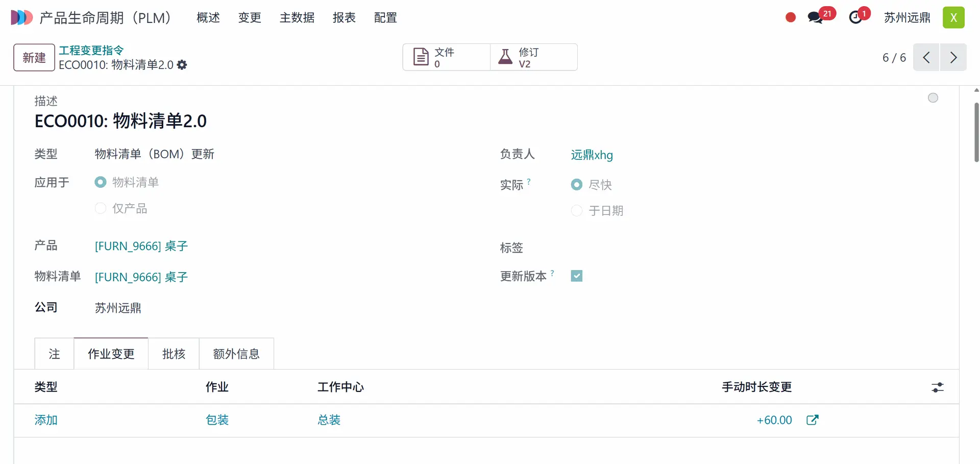Click the 新建 button

pyautogui.click(x=34, y=58)
